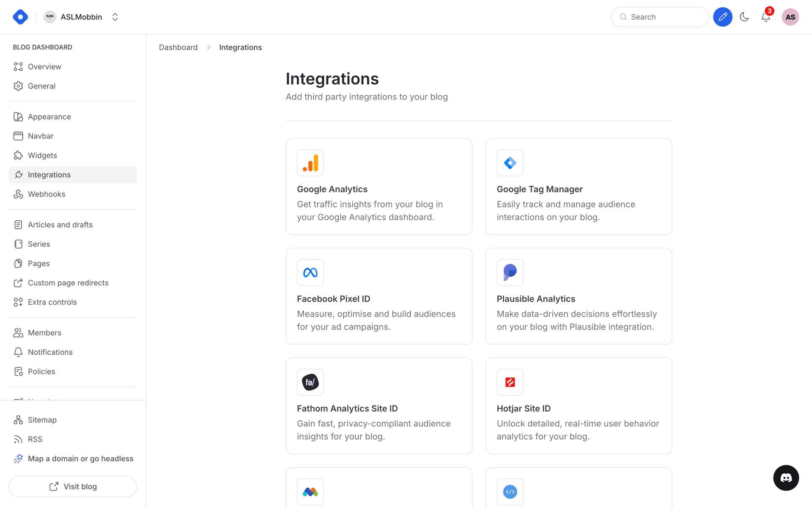Screen dimensions: 812x508
Task: Open the Discord chat bubble button
Action: click(786, 478)
